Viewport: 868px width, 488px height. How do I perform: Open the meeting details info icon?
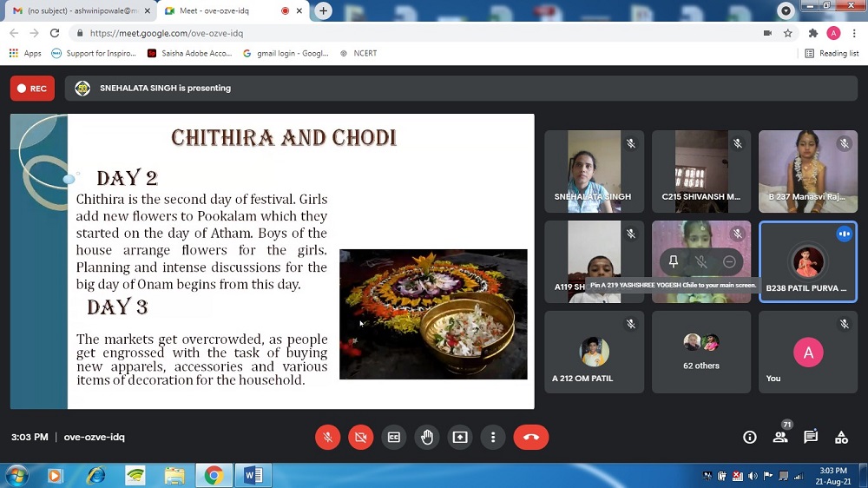point(750,437)
